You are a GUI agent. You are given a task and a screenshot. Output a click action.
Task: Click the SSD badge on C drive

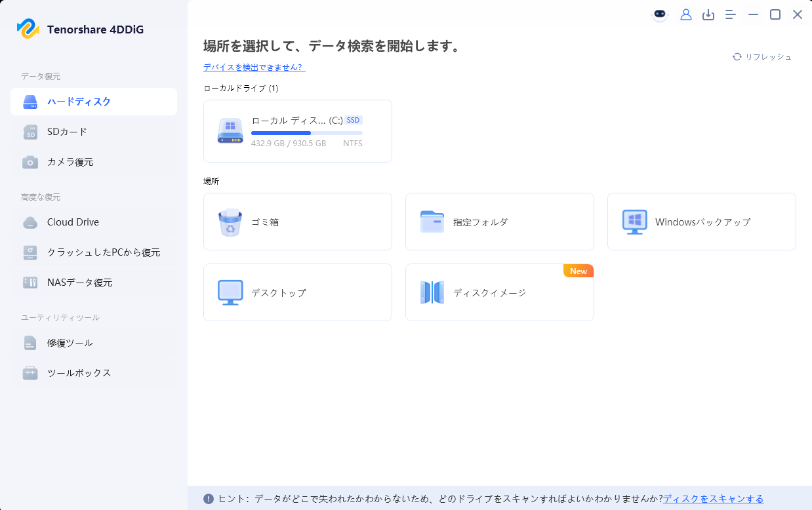(x=354, y=120)
